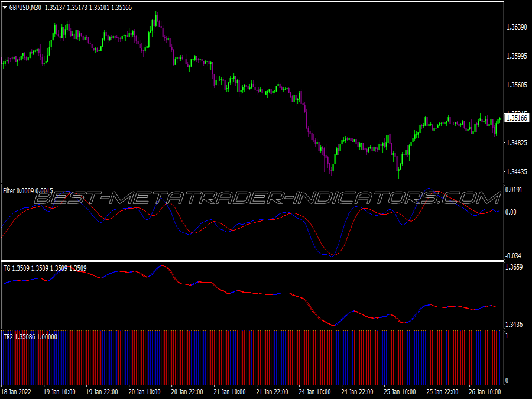Click the 1.3659 TG scale value
Screen dimensions: 532x399
[514, 267]
